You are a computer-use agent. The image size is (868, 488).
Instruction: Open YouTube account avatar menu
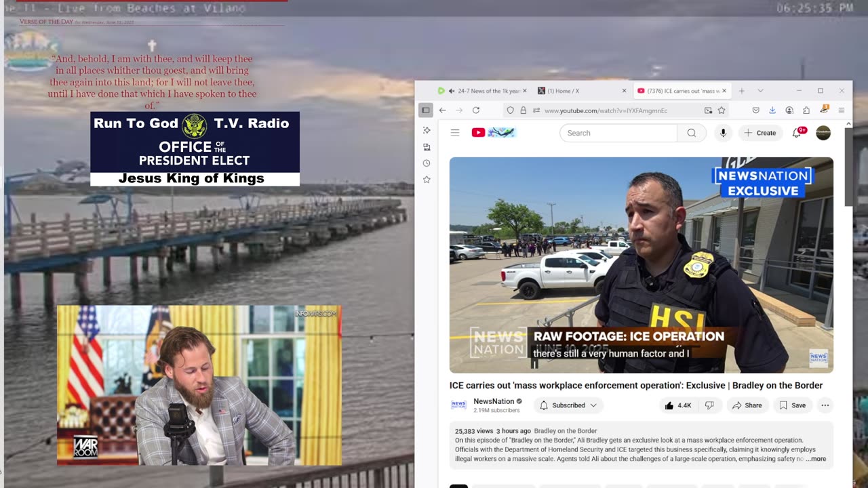point(823,133)
